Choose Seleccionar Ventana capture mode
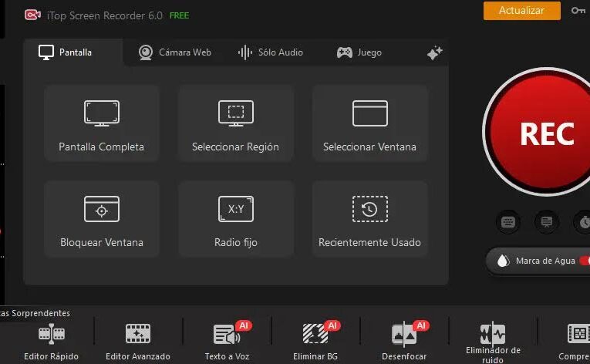Viewport: 590px width, 364px height. click(x=370, y=123)
